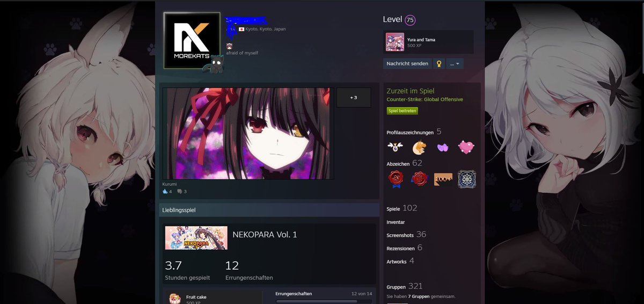This screenshot has height=304, width=644.
Task: Click '3.7 Stunden gespielt' stat
Action: (x=187, y=271)
